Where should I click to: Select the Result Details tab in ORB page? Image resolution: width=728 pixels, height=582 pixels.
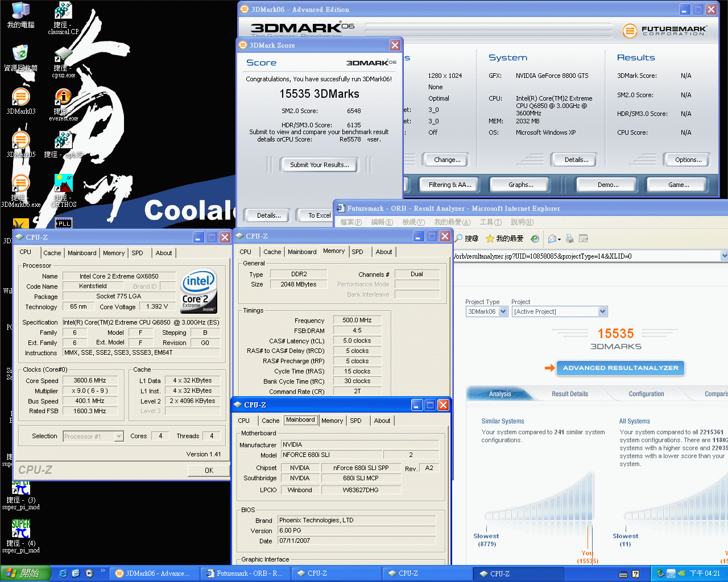tap(570, 394)
